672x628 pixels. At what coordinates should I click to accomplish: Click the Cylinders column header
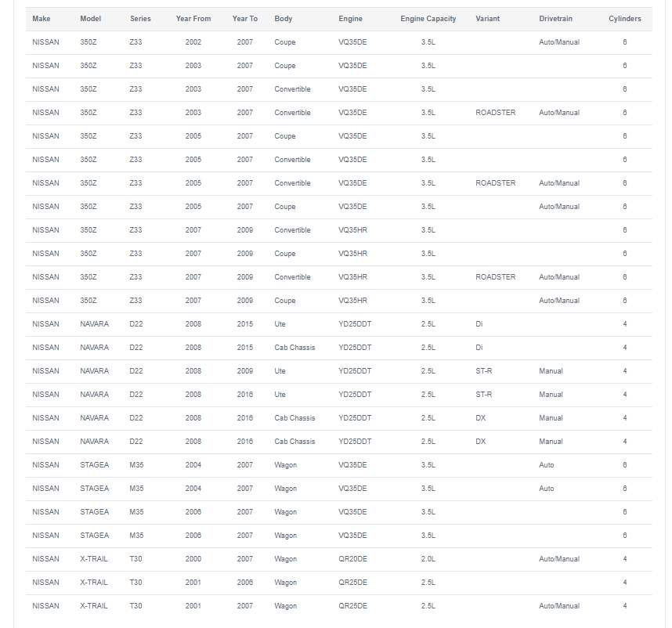pyautogui.click(x=625, y=19)
